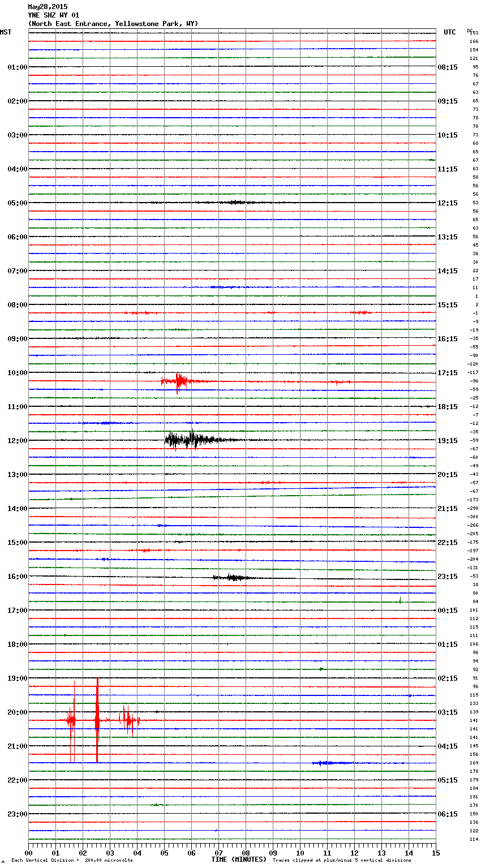Select the 10:00 MST time label

point(18,373)
